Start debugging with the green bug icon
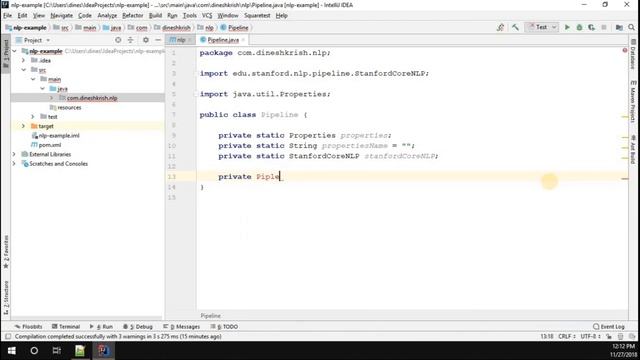 click(x=579, y=27)
